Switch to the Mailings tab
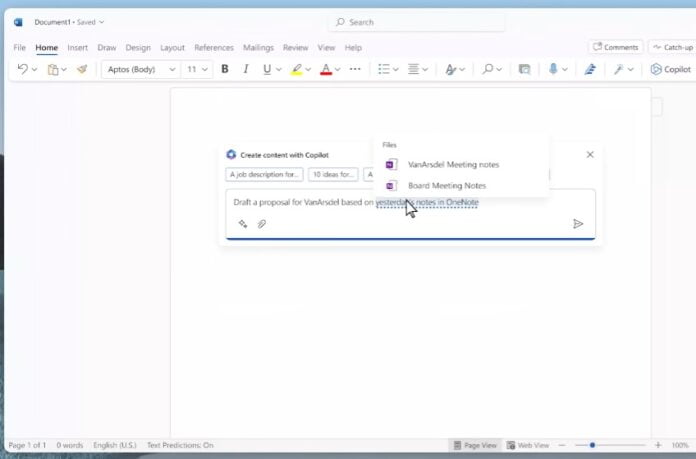This screenshot has width=696, height=459. tap(258, 47)
